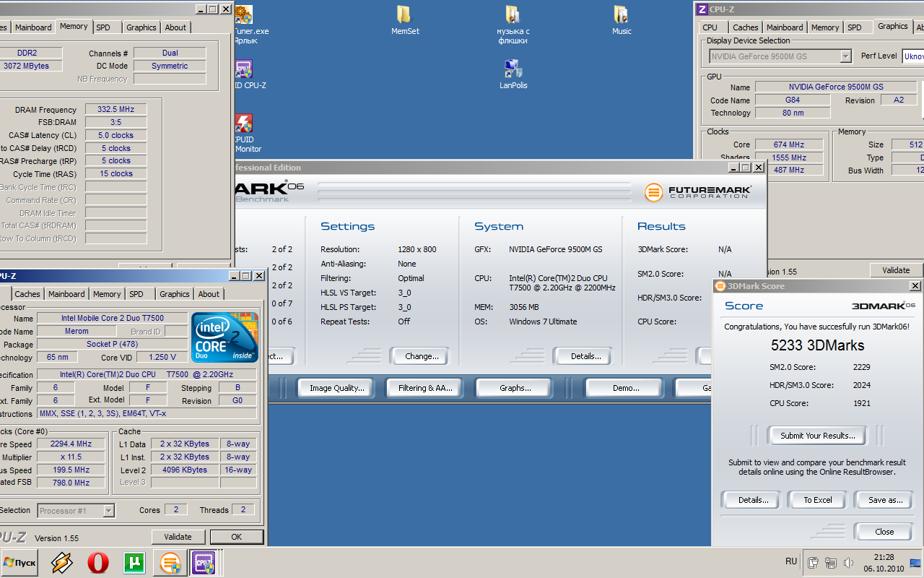Open the Image Quality... options
Viewport: 924px width, 578px height.
pyautogui.click(x=336, y=388)
